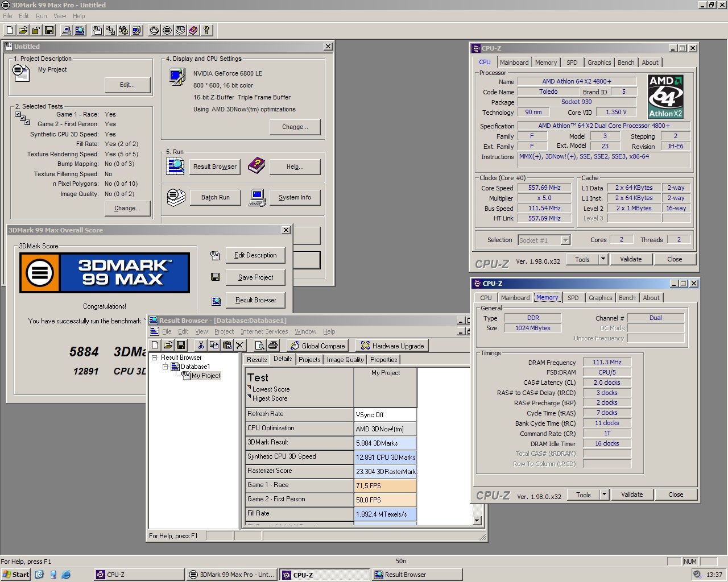Image resolution: width=728 pixels, height=582 pixels.
Task: Click Save Project button in score dialog
Action: click(x=255, y=277)
